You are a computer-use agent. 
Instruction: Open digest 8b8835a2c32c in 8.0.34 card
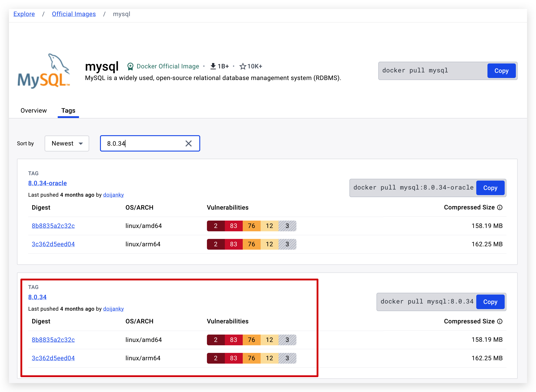pos(53,339)
